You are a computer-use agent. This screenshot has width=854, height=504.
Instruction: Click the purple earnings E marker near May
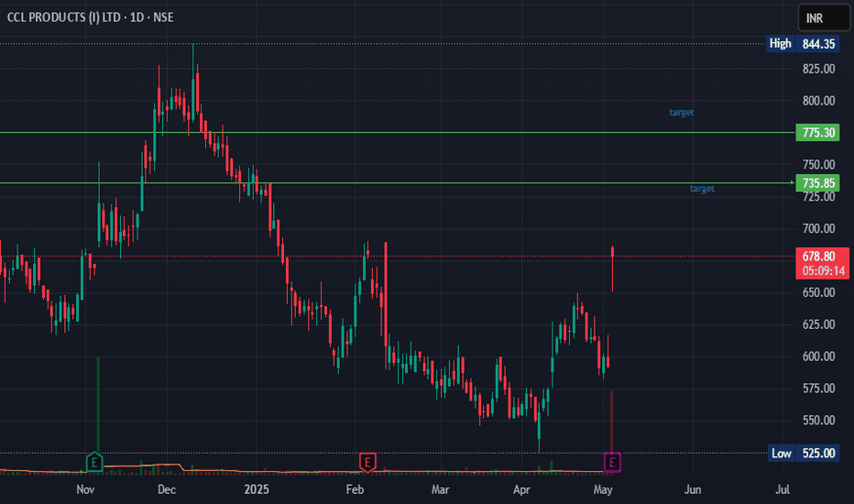612,463
